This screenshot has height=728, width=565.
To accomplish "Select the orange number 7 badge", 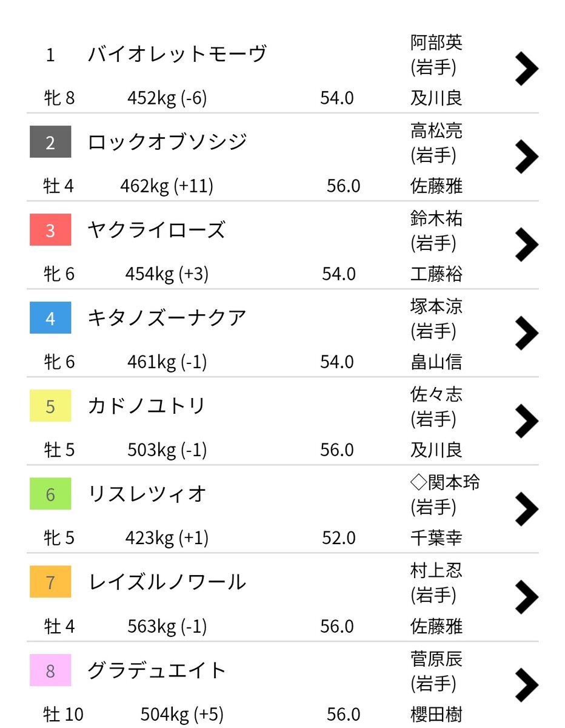I will coord(50,582).
